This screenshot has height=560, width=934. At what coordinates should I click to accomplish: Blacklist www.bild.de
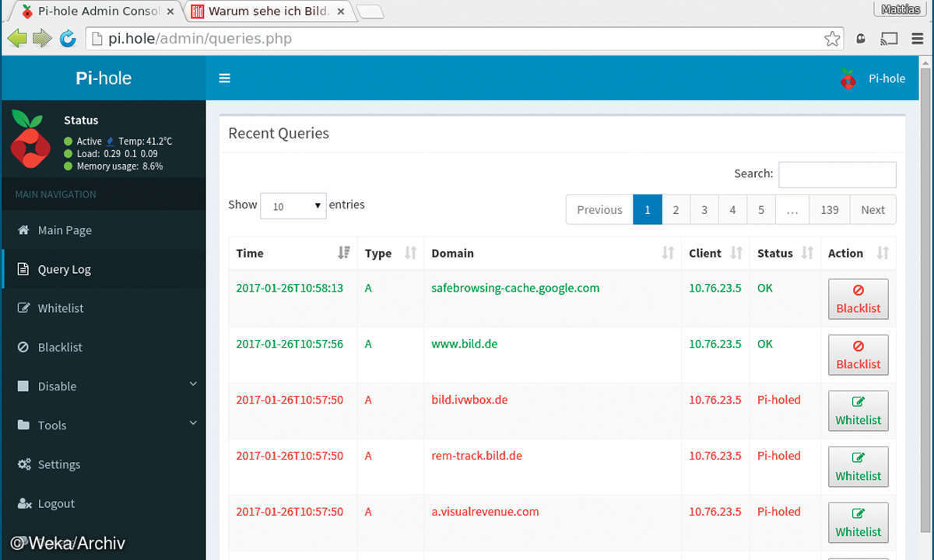point(858,355)
